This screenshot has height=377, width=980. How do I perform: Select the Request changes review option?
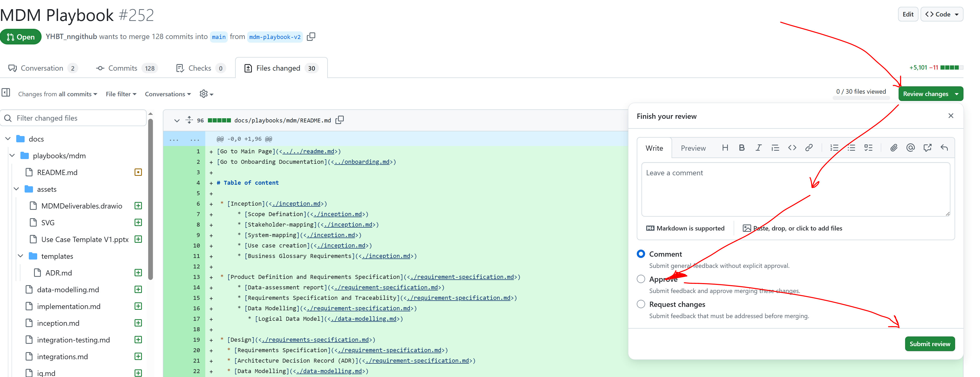click(641, 304)
